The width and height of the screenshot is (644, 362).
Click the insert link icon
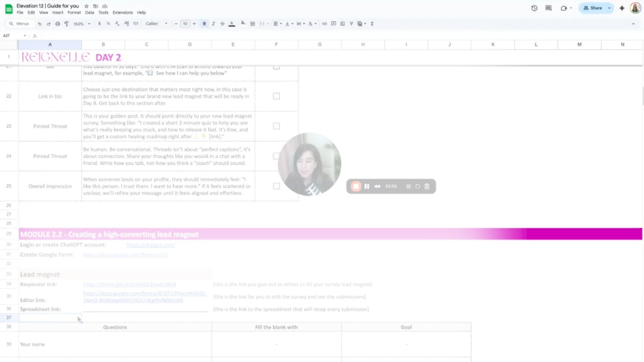pyautogui.click(x=324, y=24)
